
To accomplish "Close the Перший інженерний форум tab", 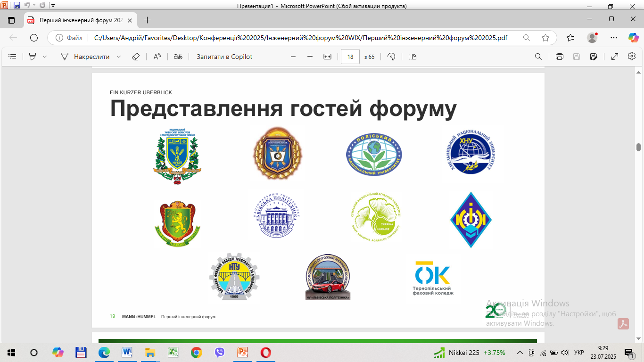I will pos(130,20).
